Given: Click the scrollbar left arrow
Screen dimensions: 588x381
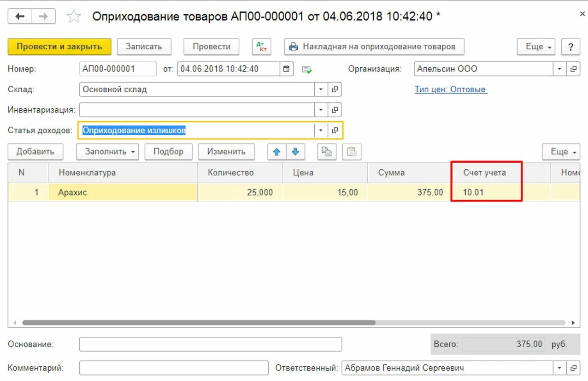Looking at the screenshot, I should click(x=14, y=323).
